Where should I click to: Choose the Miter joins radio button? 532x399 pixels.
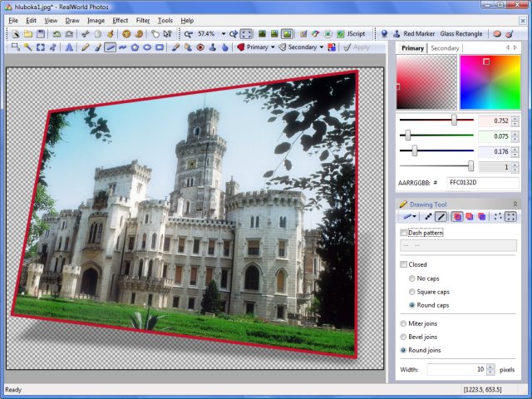coord(405,323)
